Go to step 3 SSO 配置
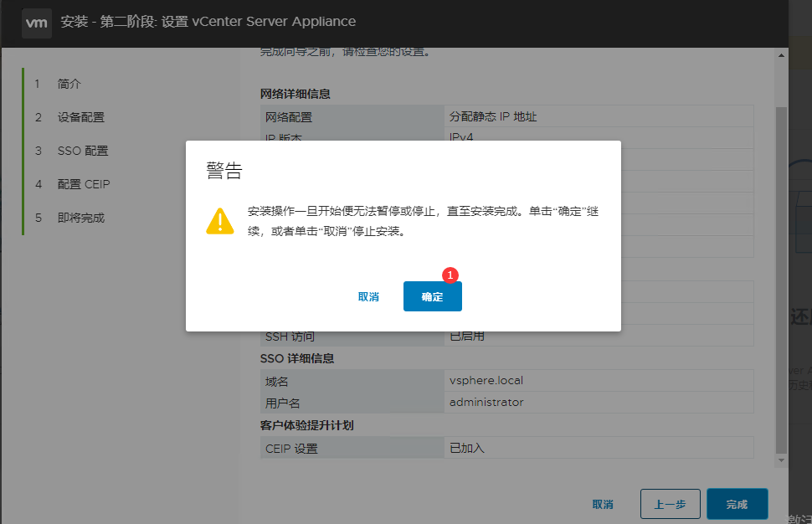Image resolution: width=812 pixels, height=524 pixels. 83,151
